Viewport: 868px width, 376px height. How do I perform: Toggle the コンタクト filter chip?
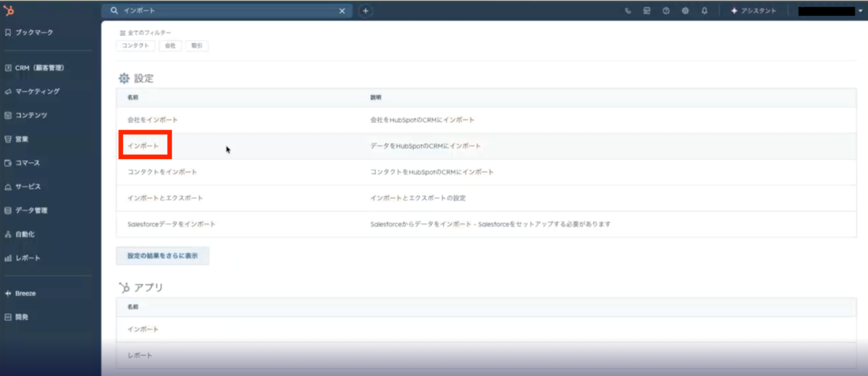[135, 46]
